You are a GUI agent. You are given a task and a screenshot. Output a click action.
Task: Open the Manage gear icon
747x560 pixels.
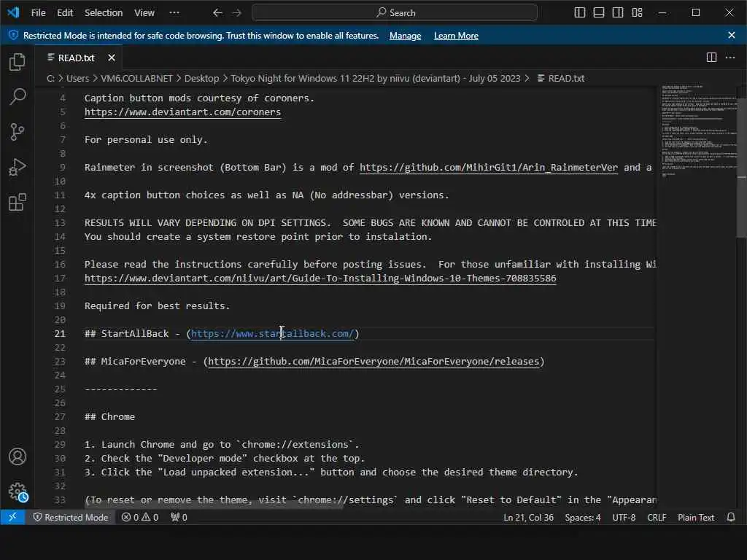18,492
